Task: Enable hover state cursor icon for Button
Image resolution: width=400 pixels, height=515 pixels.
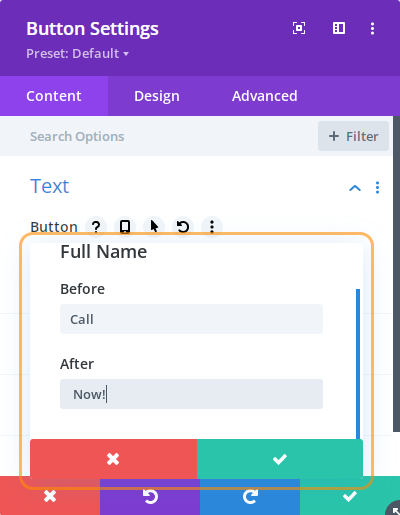Action: tap(154, 227)
